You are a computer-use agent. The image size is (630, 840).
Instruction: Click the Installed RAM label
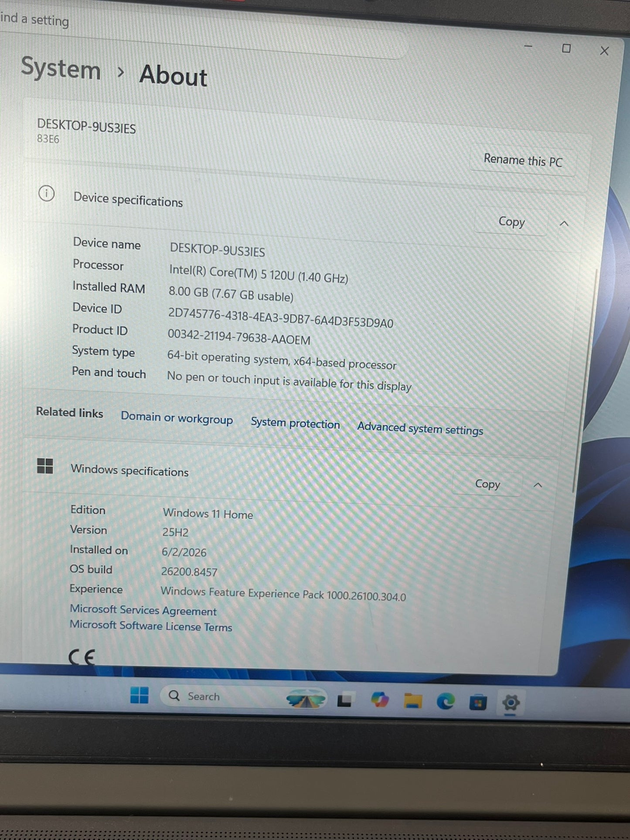109,287
